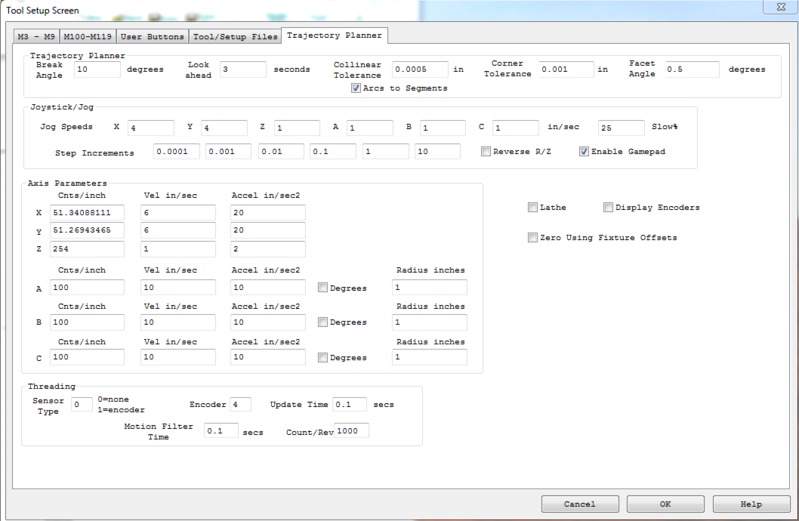Focus the Look ahead seconds field

pyautogui.click(x=243, y=69)
